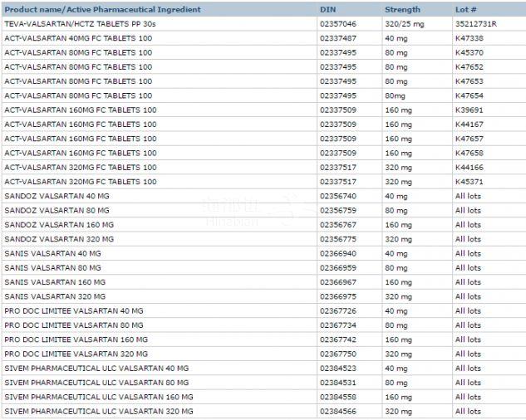
Task: Click DIN 02356775
Action: [x=338, y=239]
